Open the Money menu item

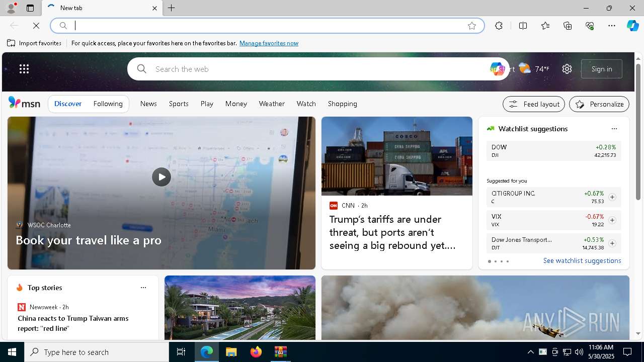pos(236,104)
